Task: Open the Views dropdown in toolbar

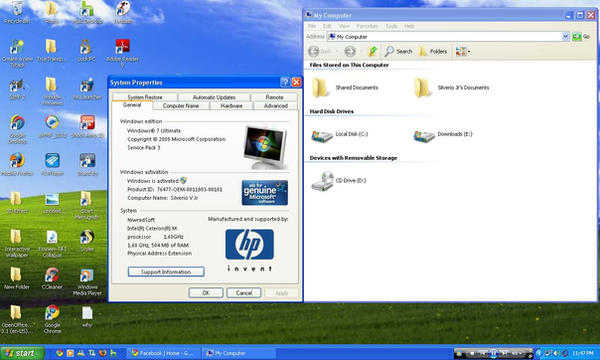Action: point(463,51)
